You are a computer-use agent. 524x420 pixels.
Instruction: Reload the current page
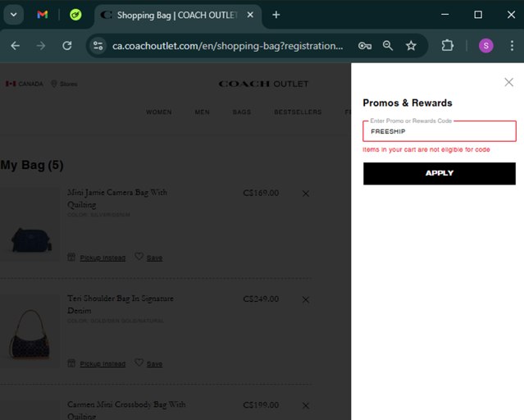point(67,46)
